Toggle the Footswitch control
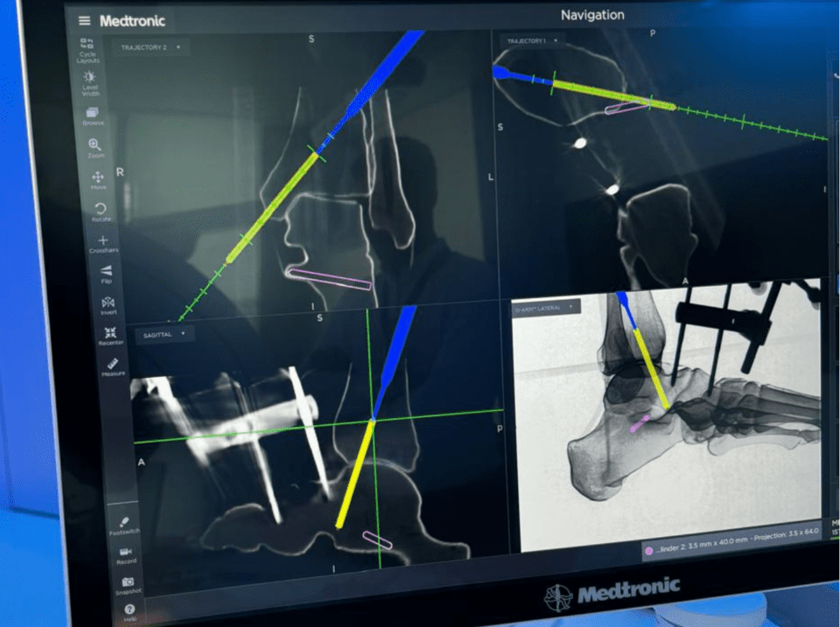This screenshot has width=840, height=627. click(x=122, y=522)
